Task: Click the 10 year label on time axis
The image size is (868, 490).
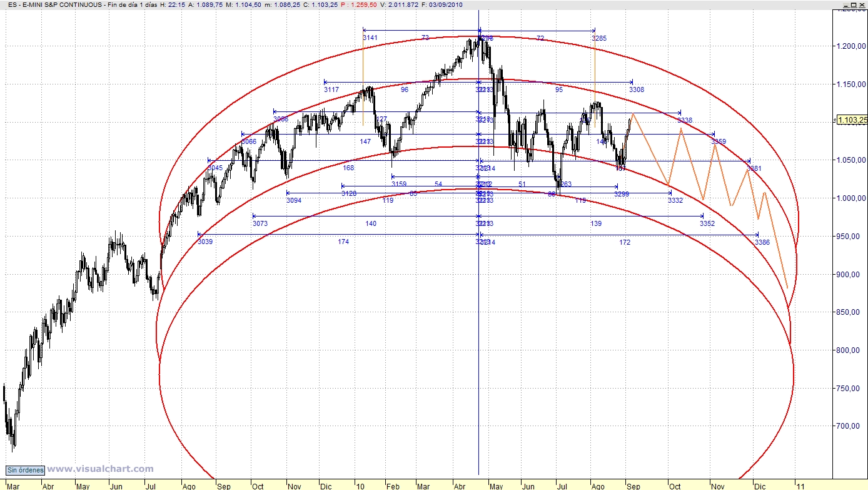Action: click(x=359, y=486)
